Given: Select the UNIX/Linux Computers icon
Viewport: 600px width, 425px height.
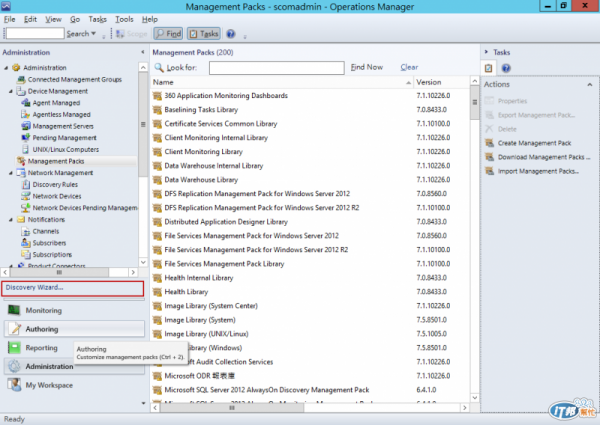Looking at the screenshot, I should [26, 150].
